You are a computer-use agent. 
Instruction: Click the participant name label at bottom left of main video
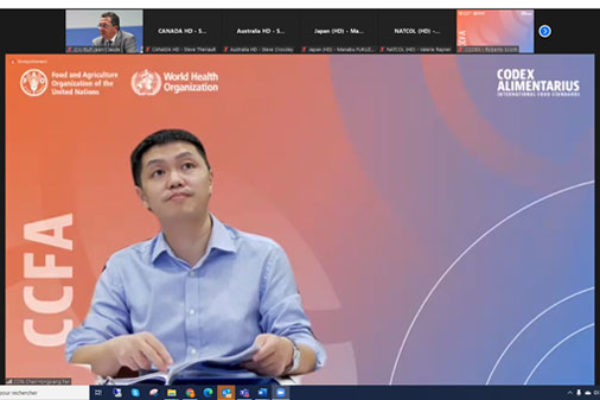tap(38, 381)
